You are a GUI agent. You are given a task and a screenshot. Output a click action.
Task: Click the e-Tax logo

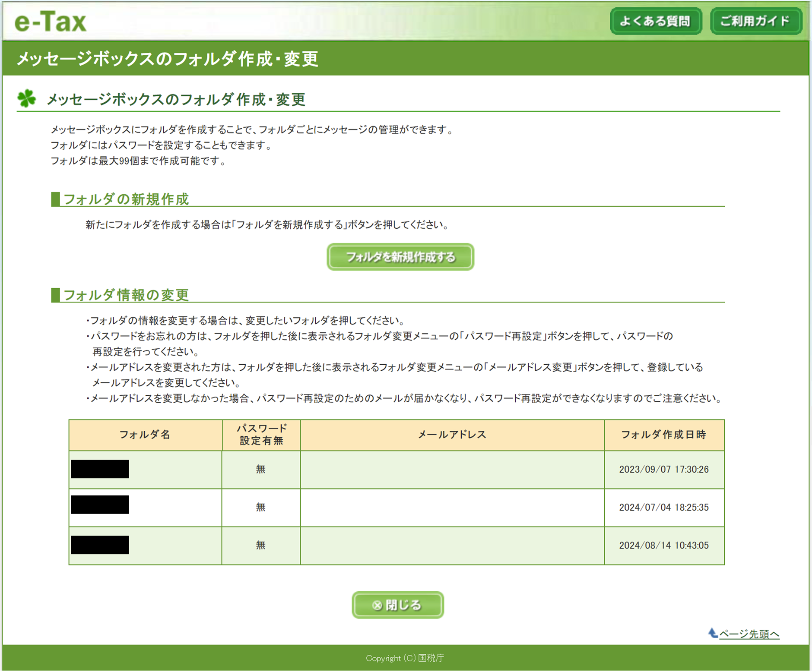[x=51, y=22]
